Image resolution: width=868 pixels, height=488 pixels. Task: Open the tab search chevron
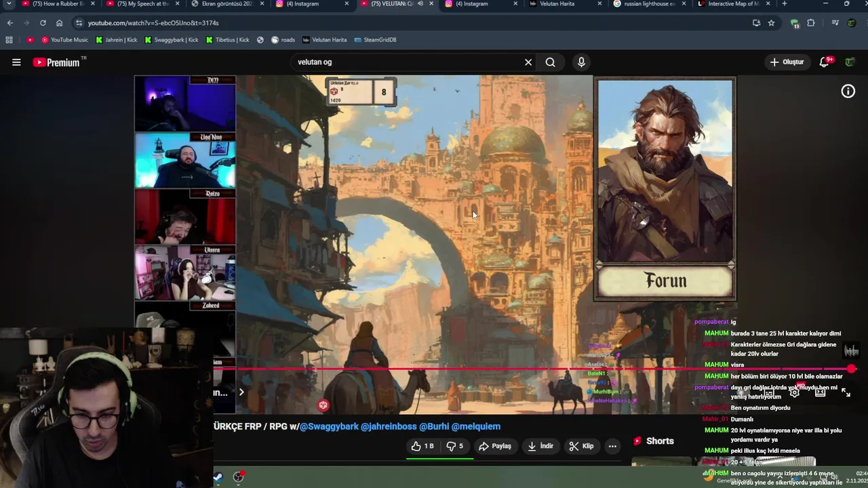[9, 4]
